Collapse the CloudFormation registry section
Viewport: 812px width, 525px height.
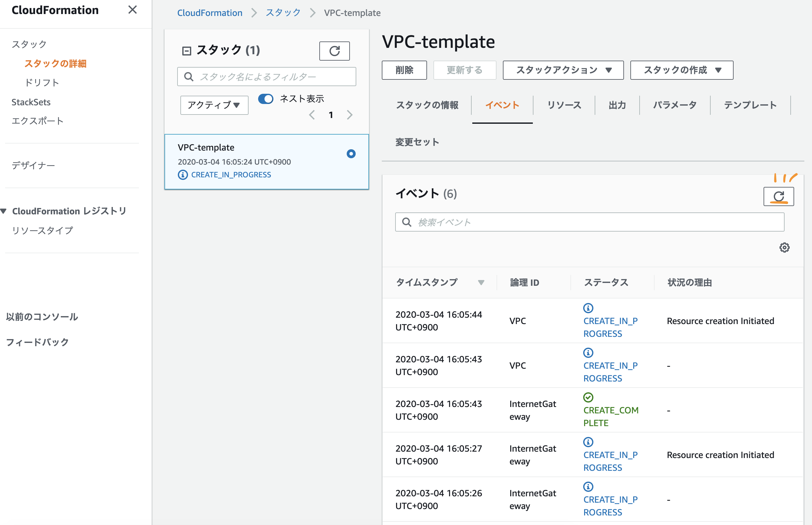[4, 211]
